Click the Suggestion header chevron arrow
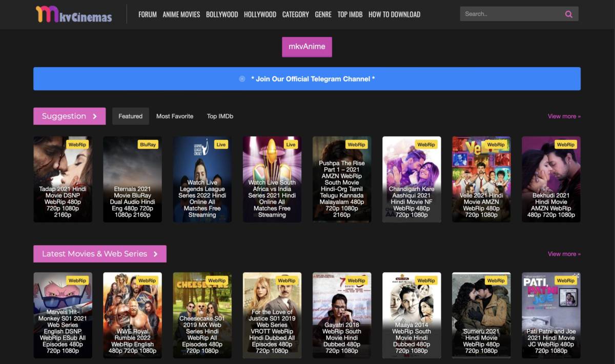Image resolution: width=615 pixels, height=364 pixels. (x=95, y=116)
